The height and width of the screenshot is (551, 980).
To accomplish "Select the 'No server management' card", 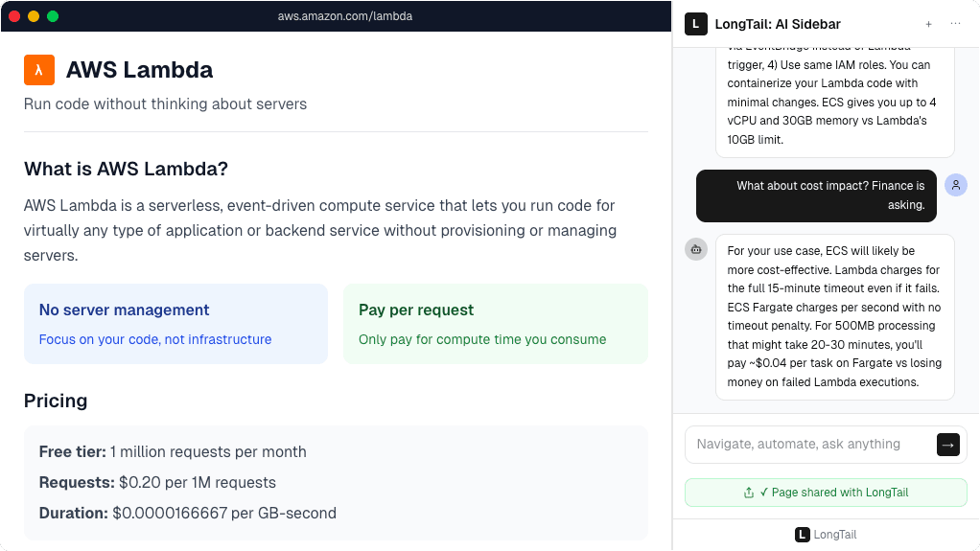I will click(x=175, y=324).
